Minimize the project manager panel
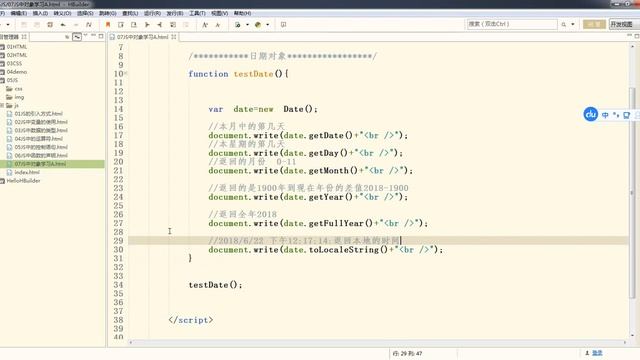 pyautogui.click(x=93, y=36)
